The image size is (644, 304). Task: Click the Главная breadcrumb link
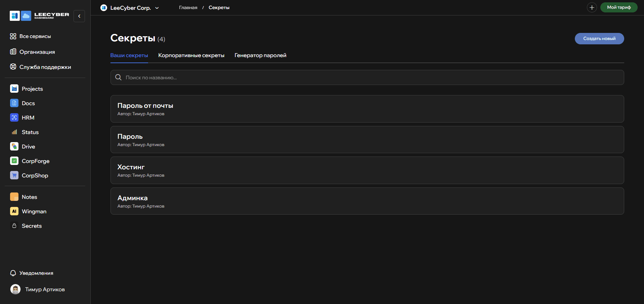[188, 7]
